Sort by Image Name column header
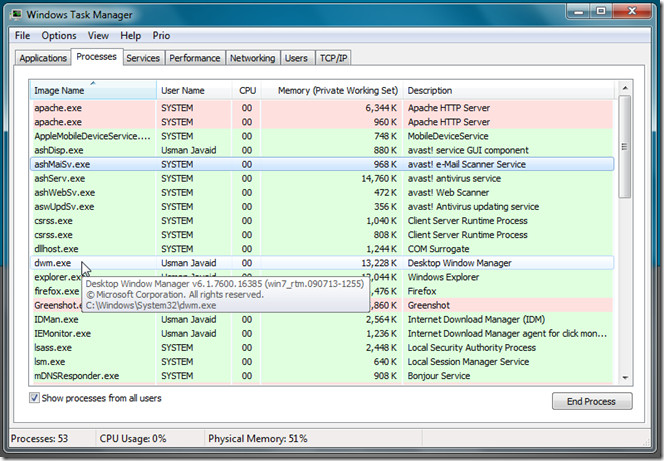Screen dimensions: 664x461 click(93, 90)
